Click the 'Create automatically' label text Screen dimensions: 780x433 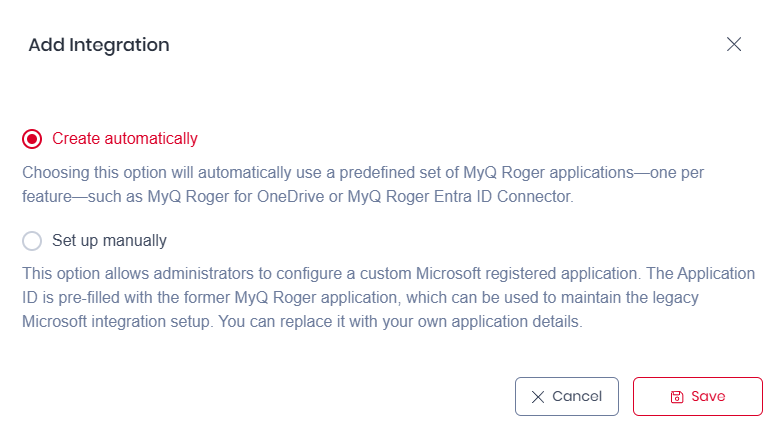pos(125,139)
